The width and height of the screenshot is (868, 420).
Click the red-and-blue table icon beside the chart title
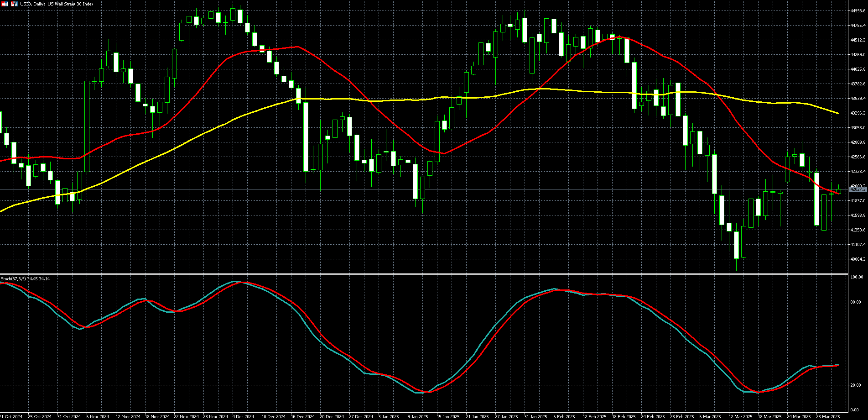4,4
